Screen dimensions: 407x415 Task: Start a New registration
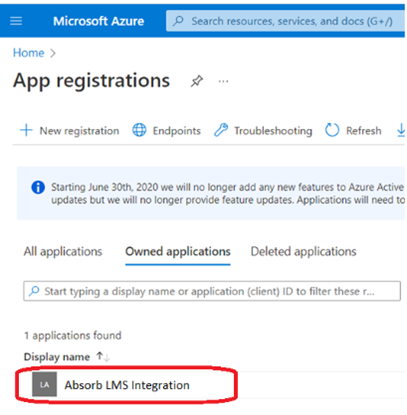70,130
